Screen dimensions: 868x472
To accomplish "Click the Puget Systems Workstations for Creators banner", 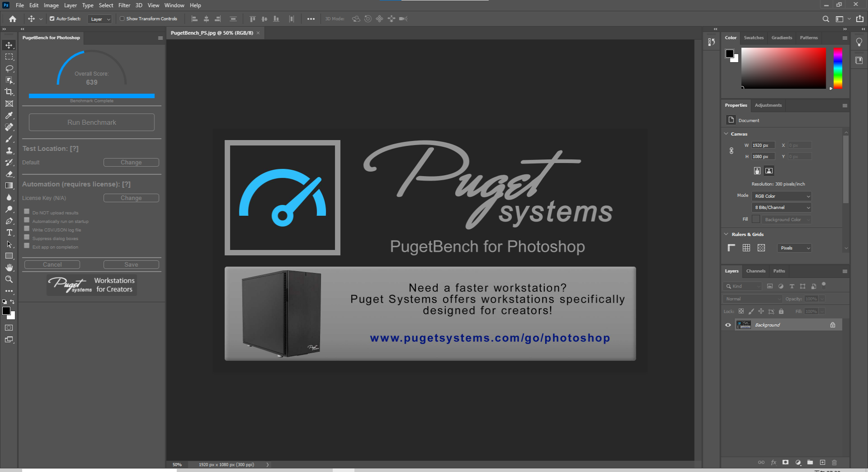I will pos(92,285).
